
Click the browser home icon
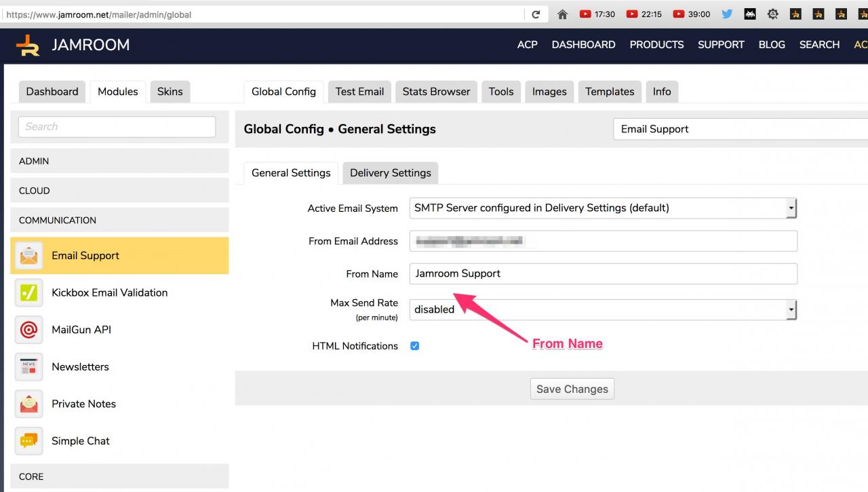(x=562, y=14)
